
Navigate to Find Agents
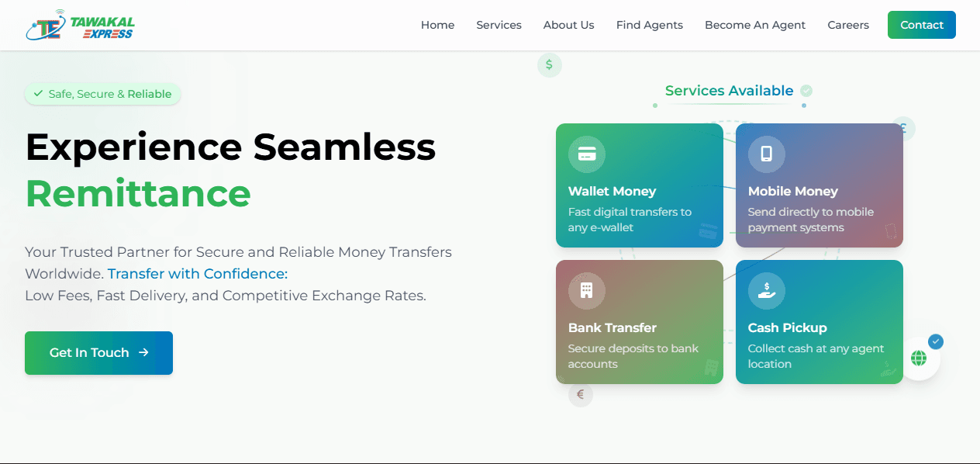(x=649, y=25)
